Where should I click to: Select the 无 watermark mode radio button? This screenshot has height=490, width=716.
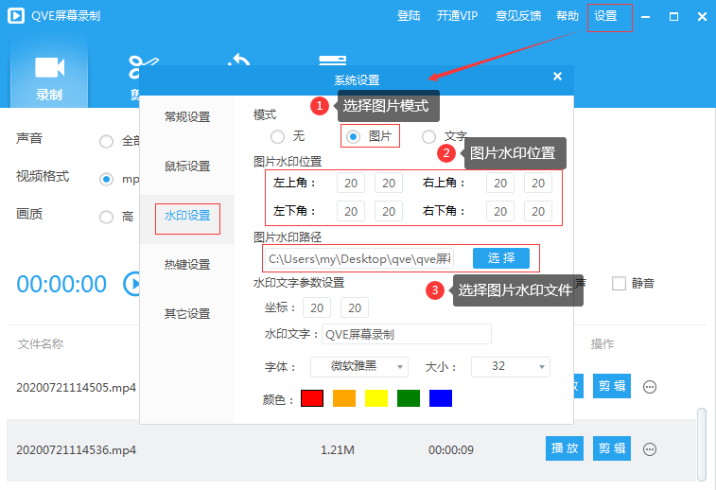[277, 136]
